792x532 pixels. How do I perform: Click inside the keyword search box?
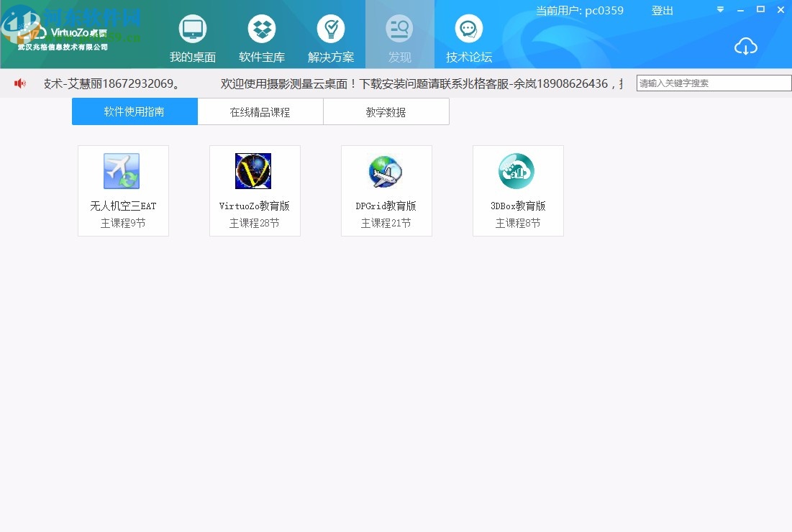(x=712, y=83)
